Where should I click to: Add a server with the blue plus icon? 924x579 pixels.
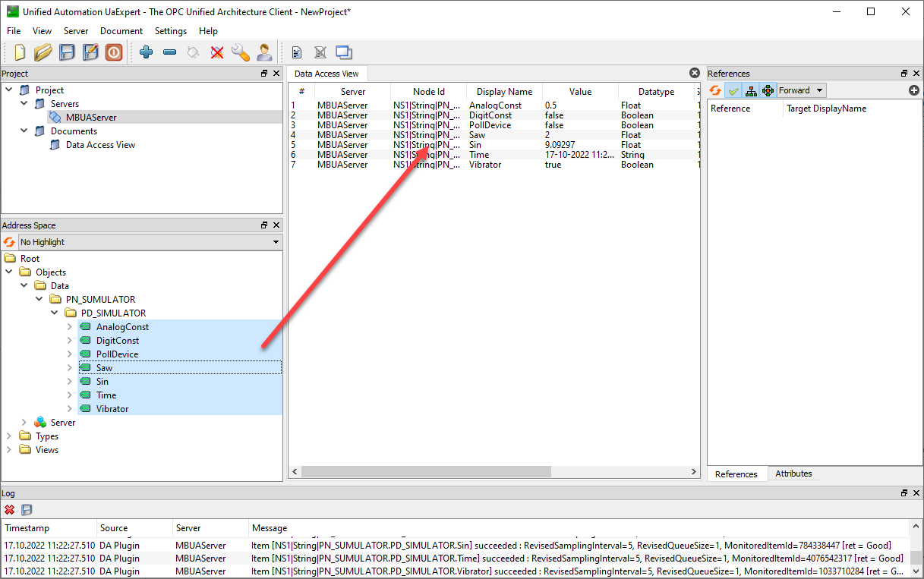(147, 52)
